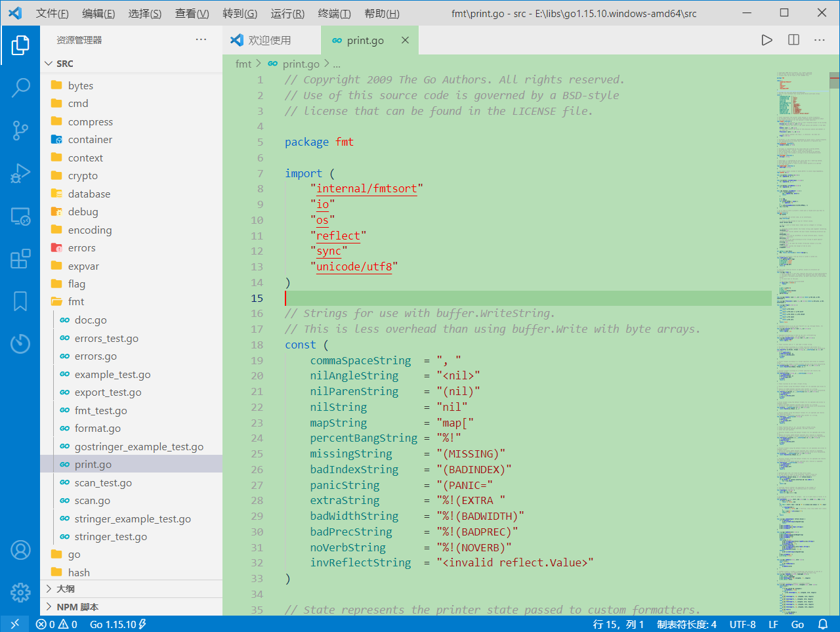Click errors and warnings count in status bar
Screen dimensions: 840x632
coord(56,624)
